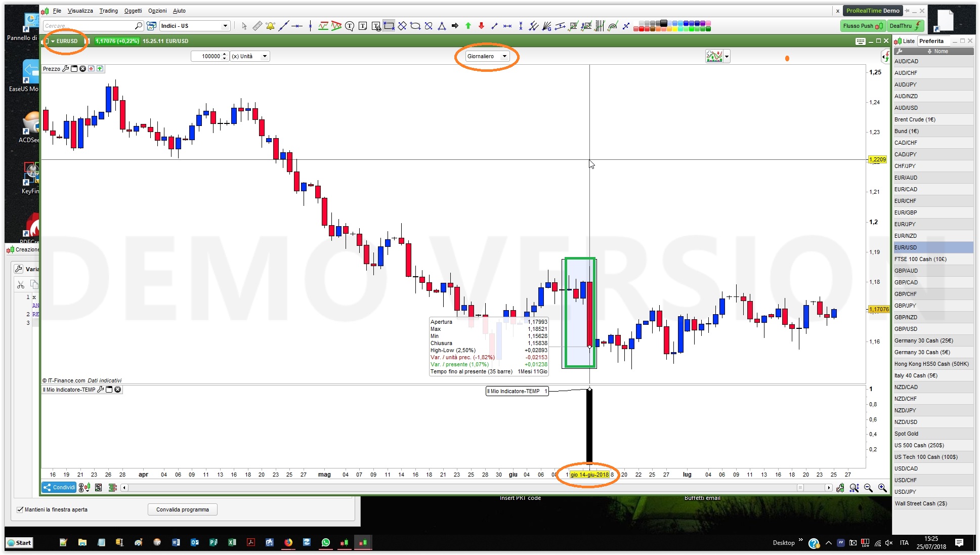Open the Trading menu

tap(108, 11)
